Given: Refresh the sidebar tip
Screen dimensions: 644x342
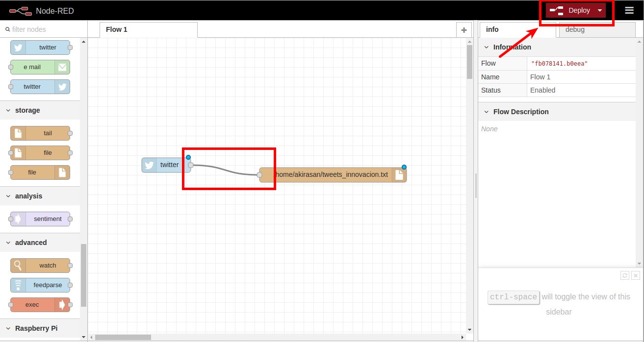Looking at the screenshot, I should pyautogui.click(x=625, y=275).
